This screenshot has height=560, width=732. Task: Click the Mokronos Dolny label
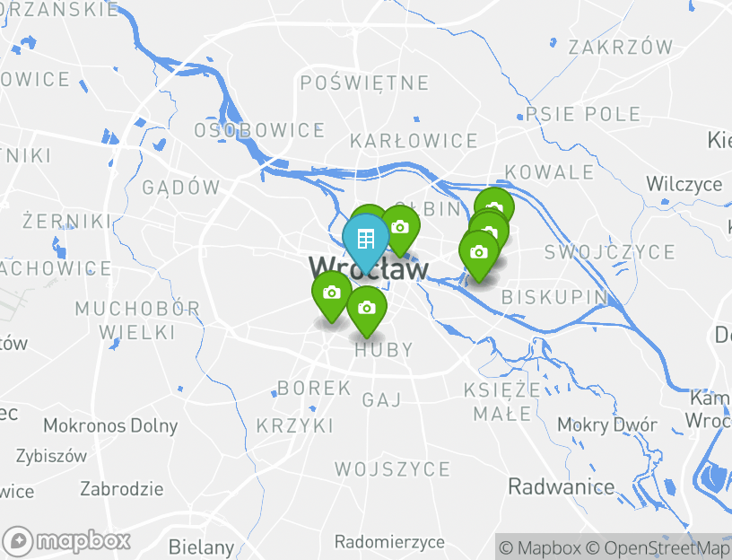pyautogui.click(x=110, y=425)
